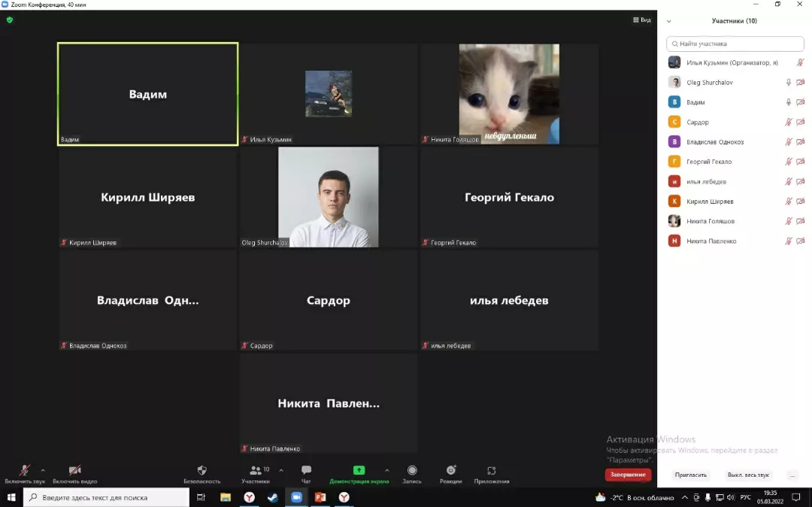Open the Reactions (Реакции) emoji icon
This screenshot has height=507, width=812.
click(451, 471)
